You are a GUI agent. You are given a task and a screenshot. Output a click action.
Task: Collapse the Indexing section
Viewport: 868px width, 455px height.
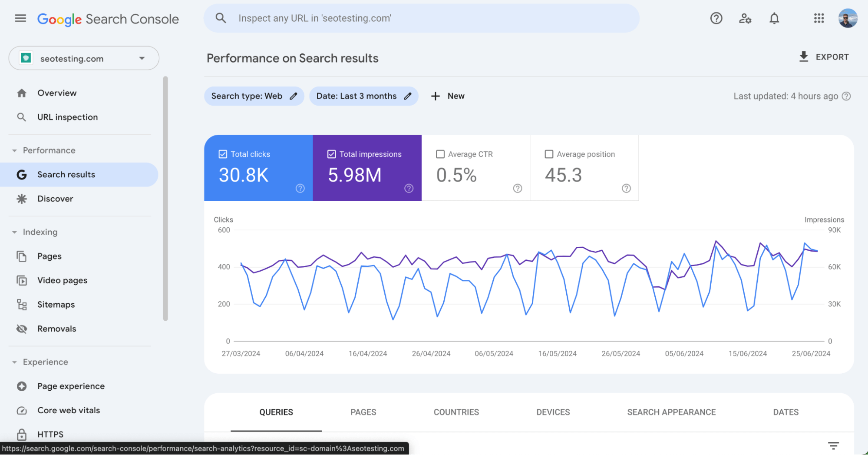(x=14, y=232)
